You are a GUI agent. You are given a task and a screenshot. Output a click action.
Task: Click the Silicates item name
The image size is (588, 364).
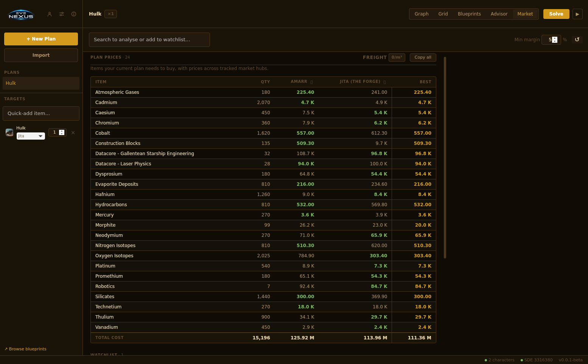105,297
